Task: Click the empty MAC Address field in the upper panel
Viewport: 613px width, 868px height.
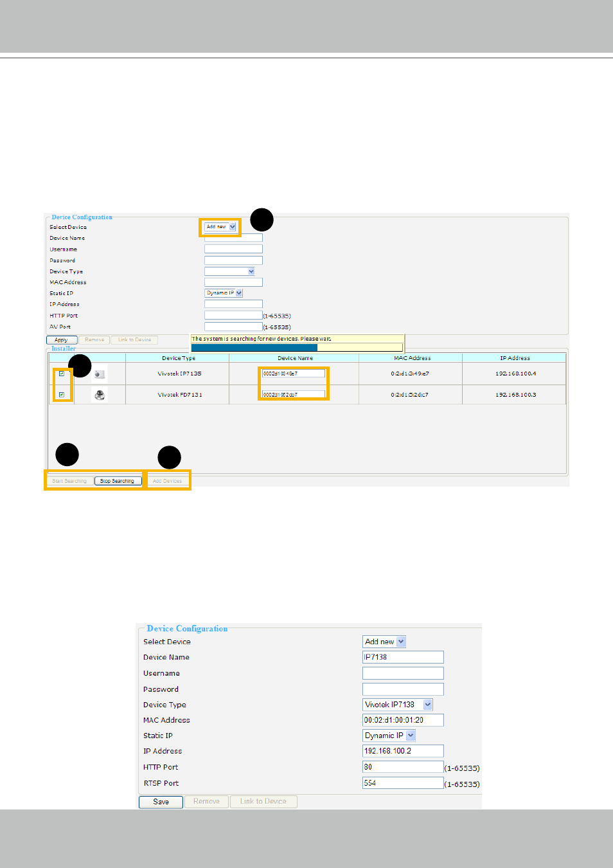Action: [233, 282]
